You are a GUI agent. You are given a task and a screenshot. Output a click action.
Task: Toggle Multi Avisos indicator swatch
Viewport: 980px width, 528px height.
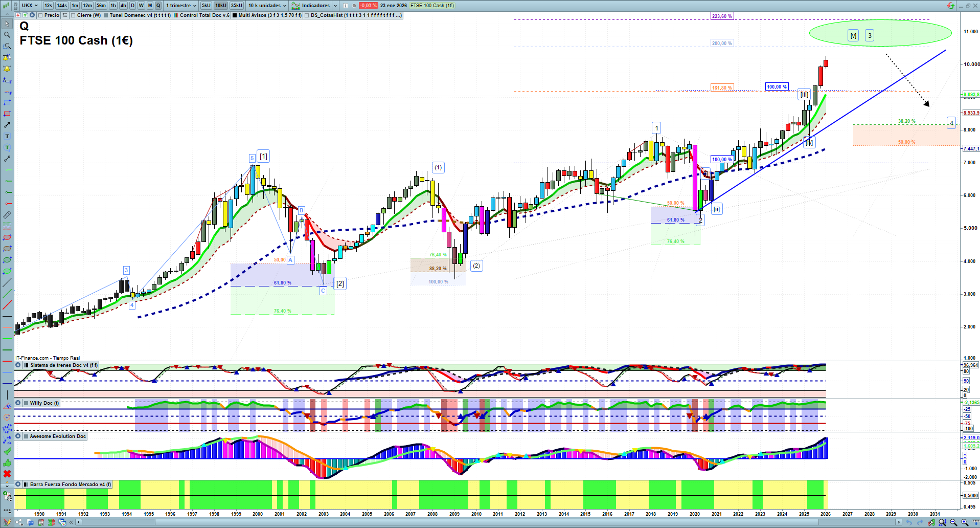pyautogui.click(x=235, y=15)
